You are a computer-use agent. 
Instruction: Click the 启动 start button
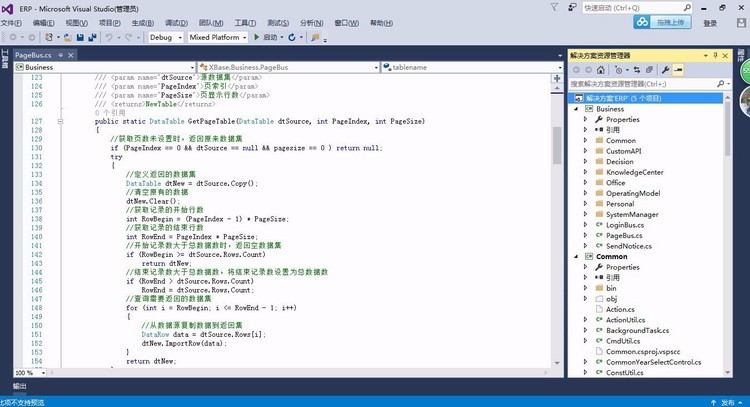tap(270, 37)
